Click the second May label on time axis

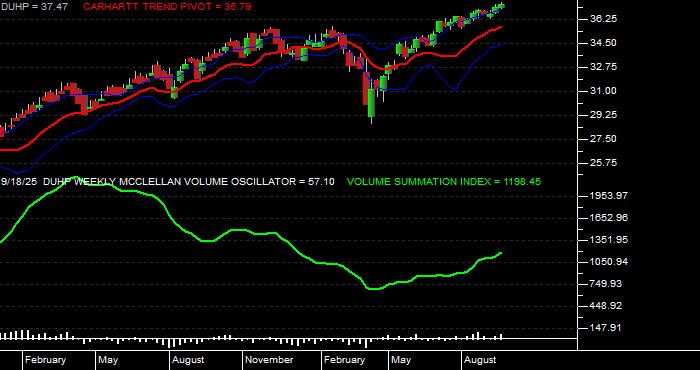pyautogui.click(x=401, y=360)
